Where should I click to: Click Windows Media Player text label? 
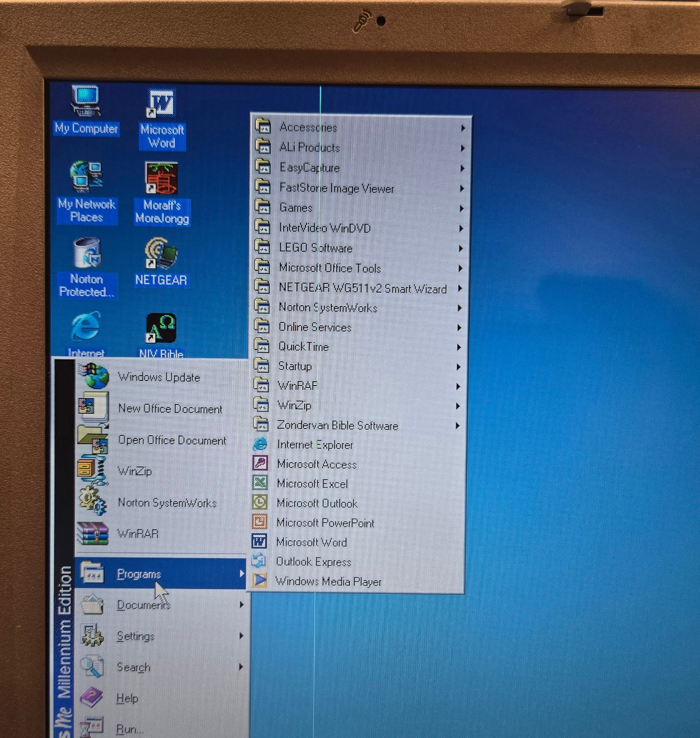tap(329, 581)
